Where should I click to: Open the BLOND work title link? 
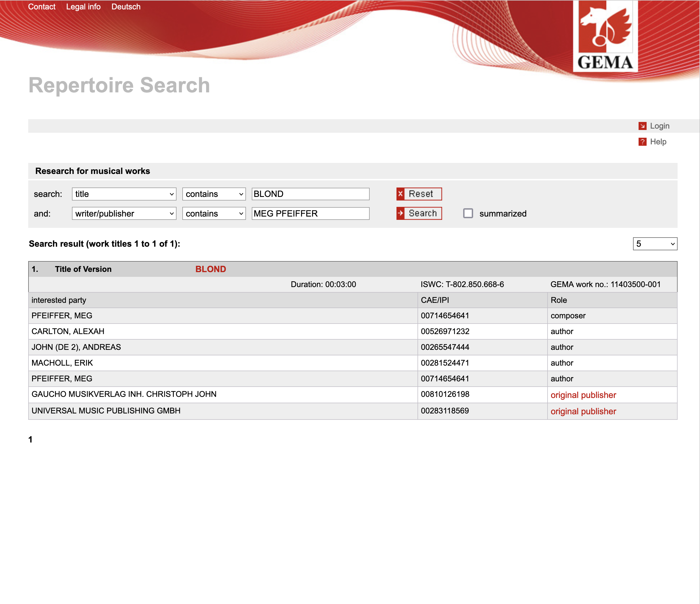211,269
